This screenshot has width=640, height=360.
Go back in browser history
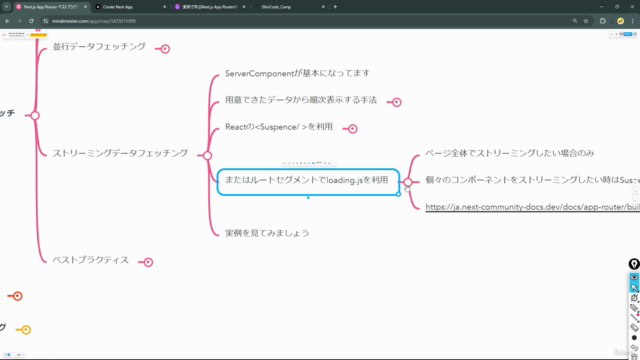pyautogui.click(x=7, y=21)
